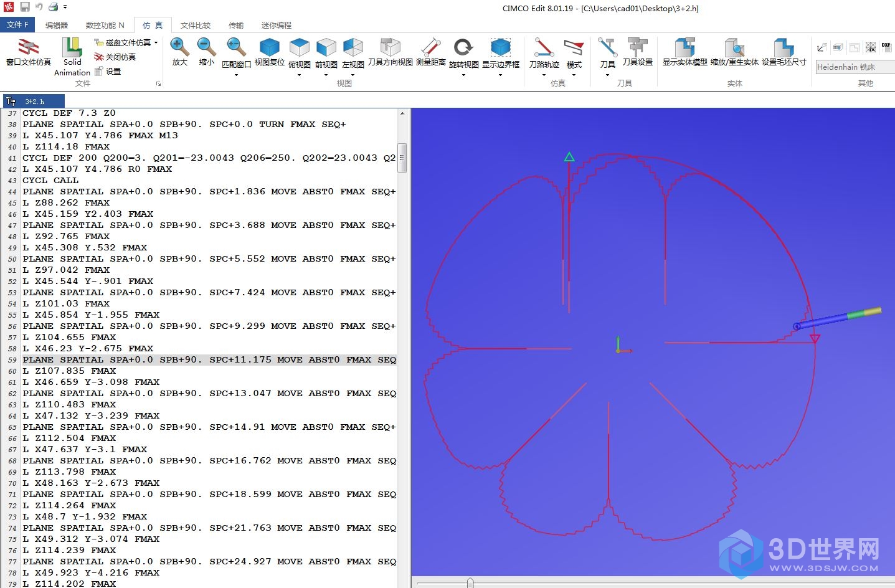The width and height of the screenshot is (895, 588).
Task: Switch to the 迷你编程 ribbon tab
Action: coord(276,25)
